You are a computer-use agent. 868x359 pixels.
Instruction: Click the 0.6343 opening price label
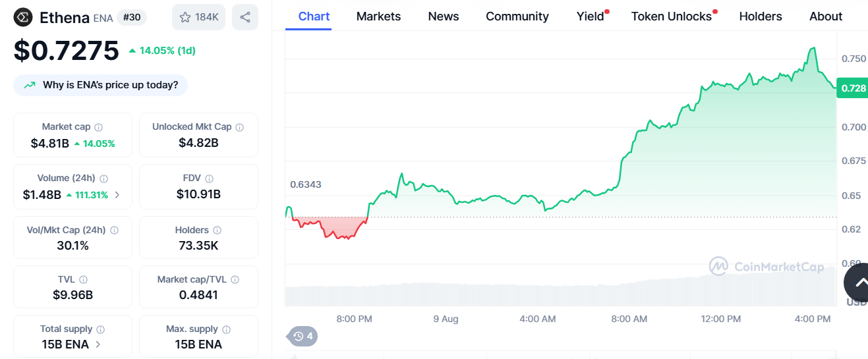tap(306, 184)
